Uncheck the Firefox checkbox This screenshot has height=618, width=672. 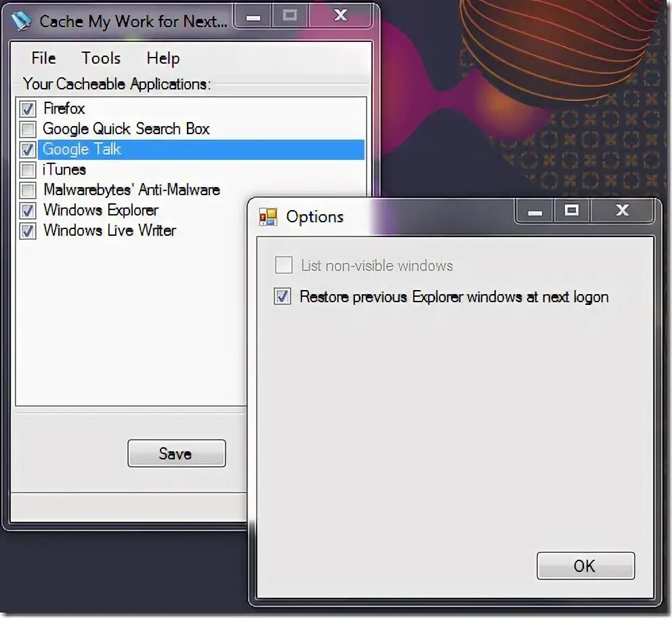tap(28, 109)
